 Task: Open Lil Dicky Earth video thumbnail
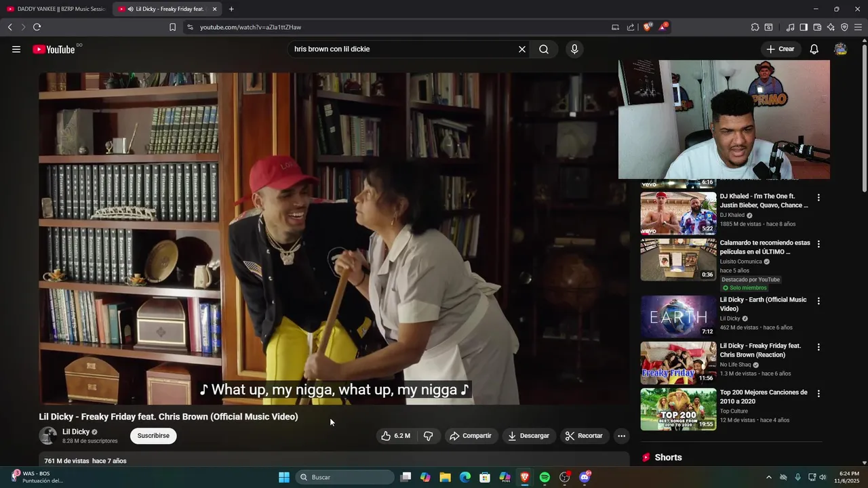coord(678,316)
